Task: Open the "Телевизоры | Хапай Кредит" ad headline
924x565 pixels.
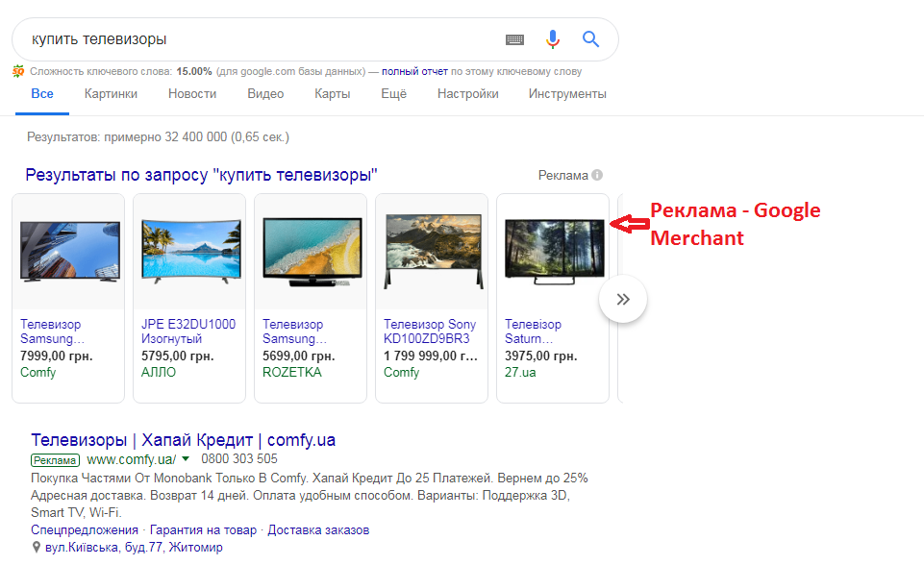Action: 183,439
